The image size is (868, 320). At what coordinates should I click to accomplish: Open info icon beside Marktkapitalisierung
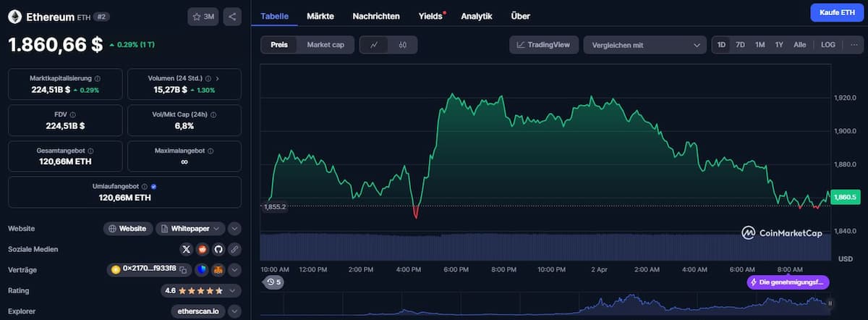tap(98, 78)
